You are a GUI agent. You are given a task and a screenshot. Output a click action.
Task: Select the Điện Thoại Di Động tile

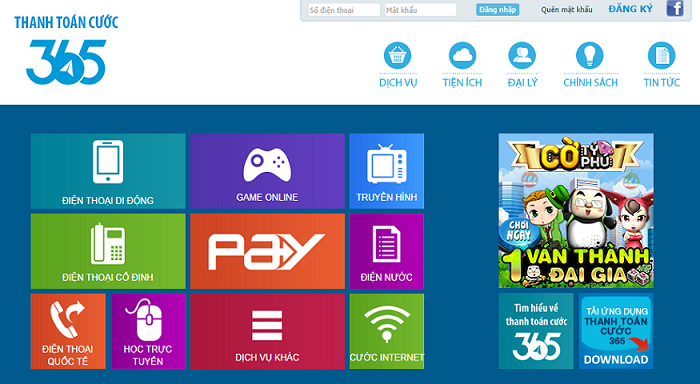(x=108, y=171)
